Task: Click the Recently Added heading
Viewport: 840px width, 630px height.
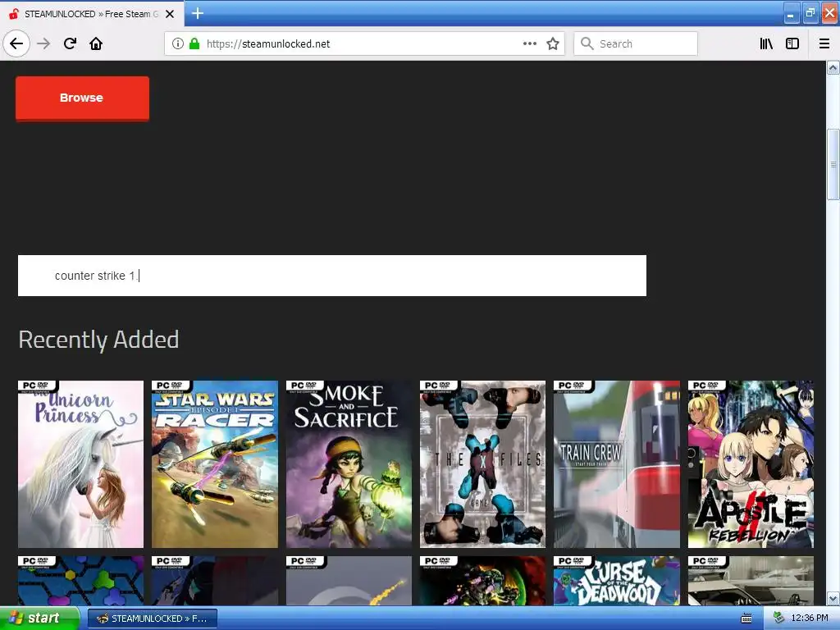Action: pyautogui.click(x=98, y=340)
